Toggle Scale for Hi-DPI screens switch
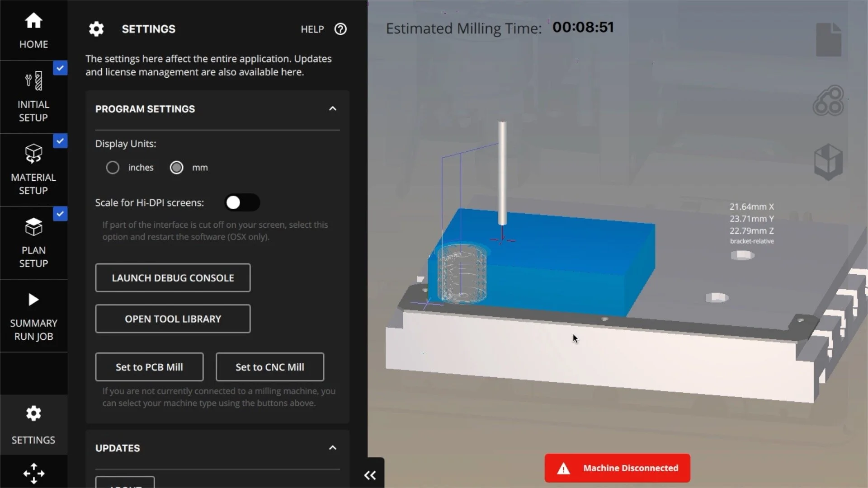Screen dimensions: 868x488 click(x=242, y=203)
